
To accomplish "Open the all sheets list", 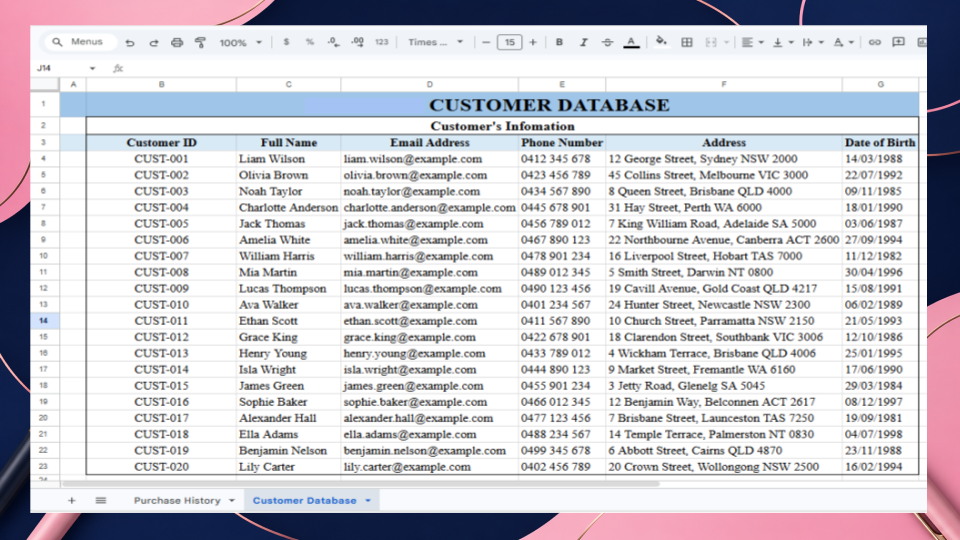I will click(101, 500).
